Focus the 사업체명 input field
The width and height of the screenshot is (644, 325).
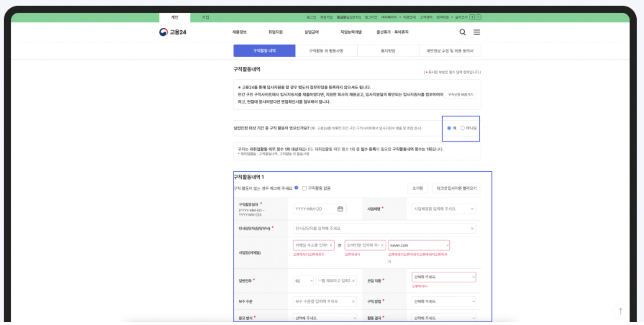point(444,209)
